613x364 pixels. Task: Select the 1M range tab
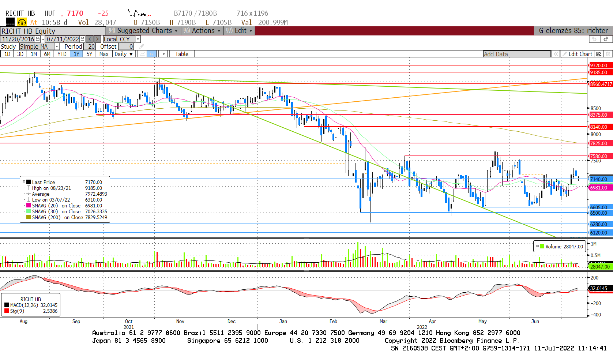pos(34,54)
